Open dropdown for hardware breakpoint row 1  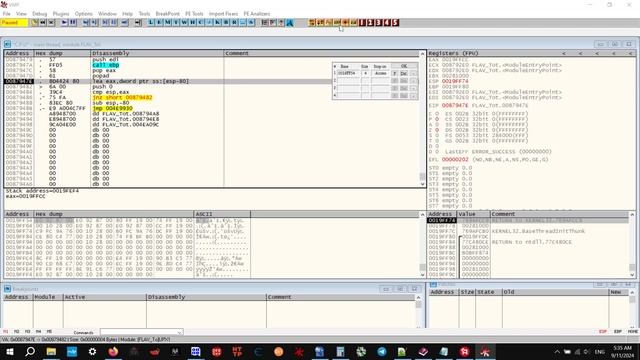413,73
